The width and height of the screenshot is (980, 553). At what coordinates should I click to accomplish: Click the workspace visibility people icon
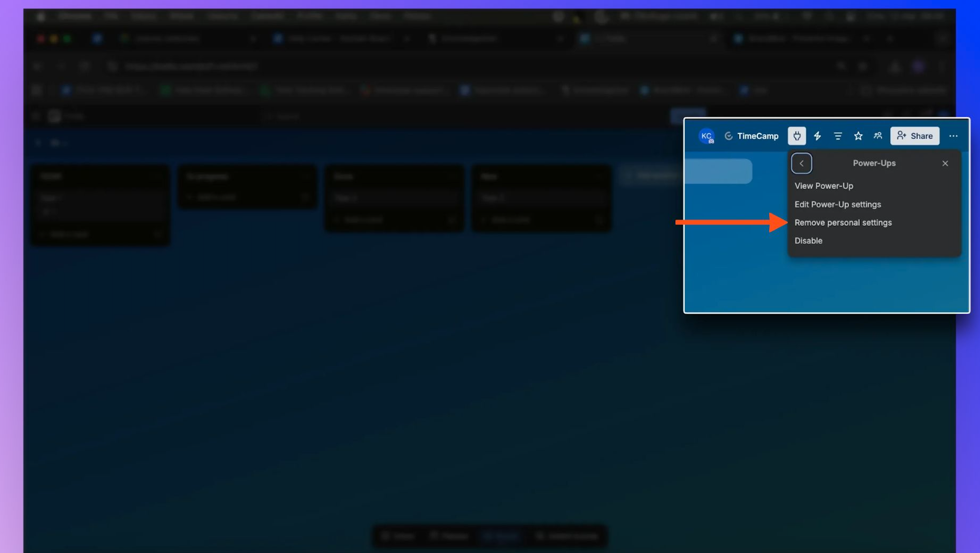point(878,136)
